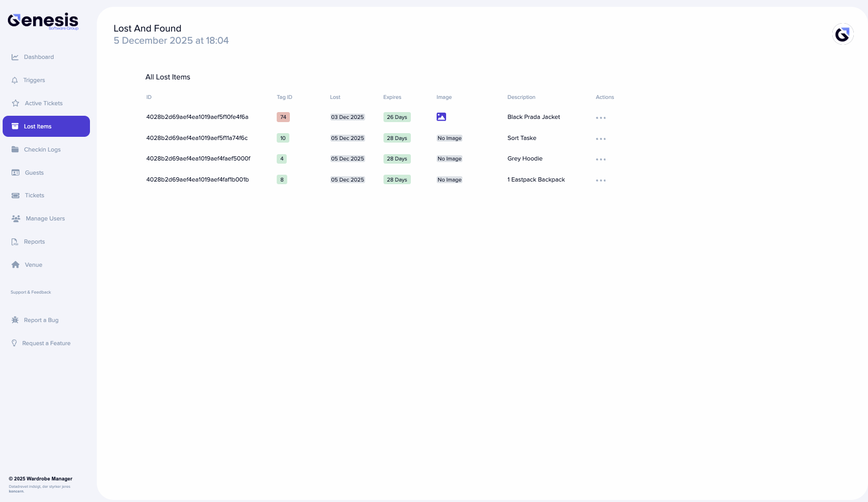Select Tickets in the sidebar menu

tap(34, 195)
